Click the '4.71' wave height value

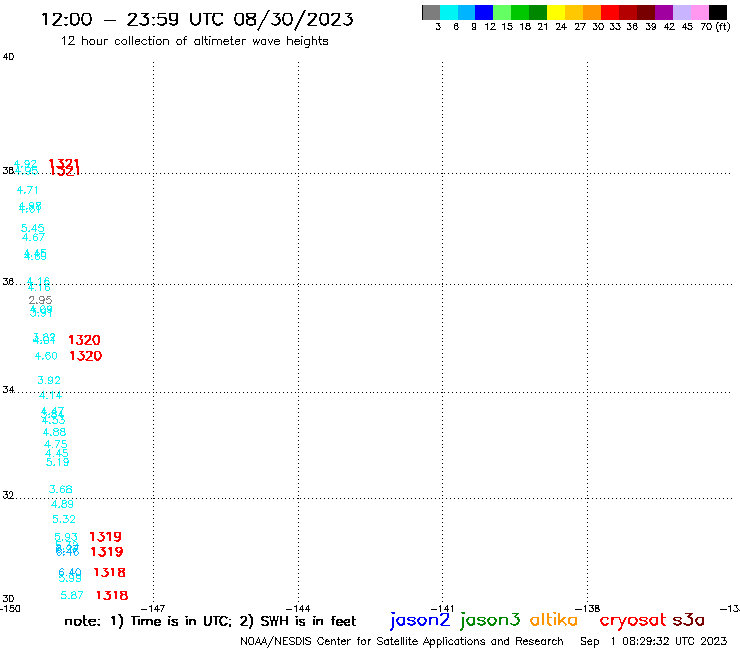(27, 190)
